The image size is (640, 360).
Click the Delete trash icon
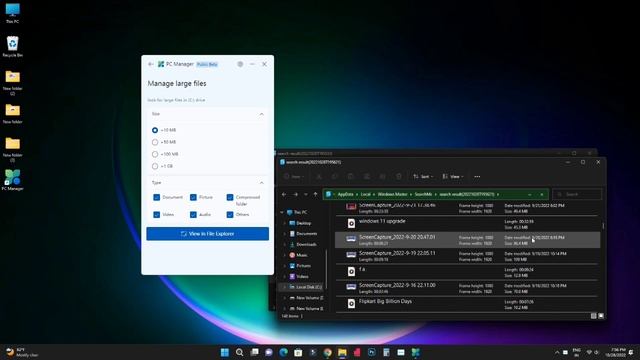pyautogui.click(x=399, y=176)
